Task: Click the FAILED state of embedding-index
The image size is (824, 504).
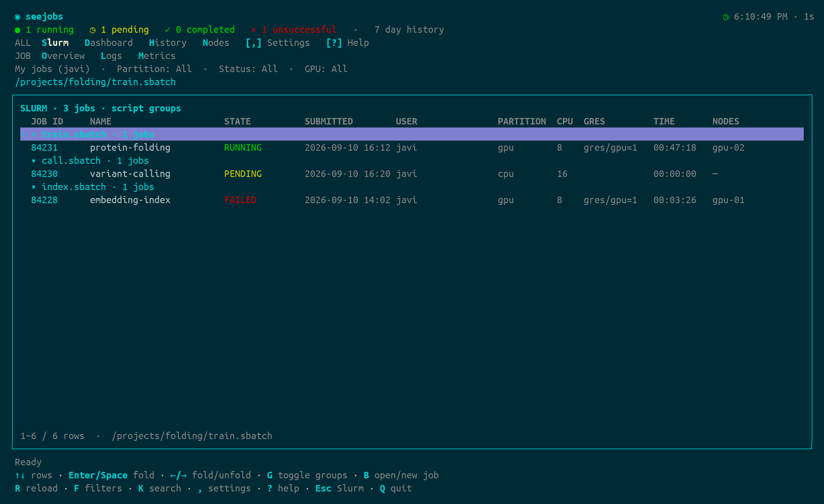Action: click(x=240, y=200)
